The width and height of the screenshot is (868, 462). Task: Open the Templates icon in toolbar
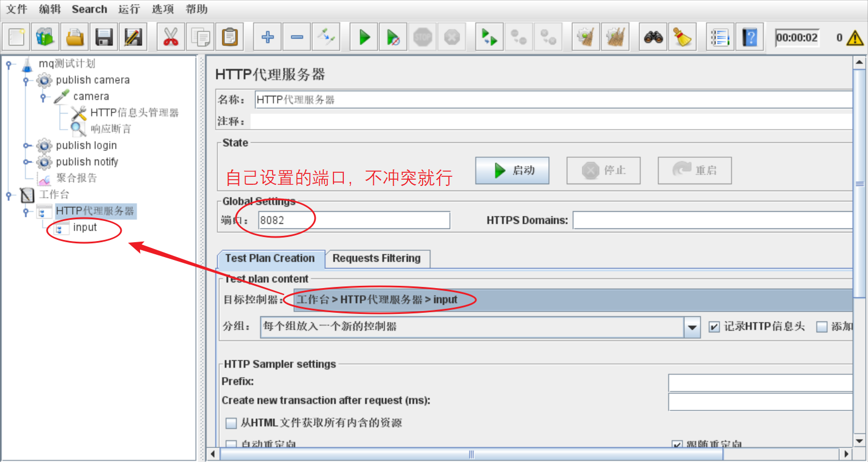tap(45, 38)
